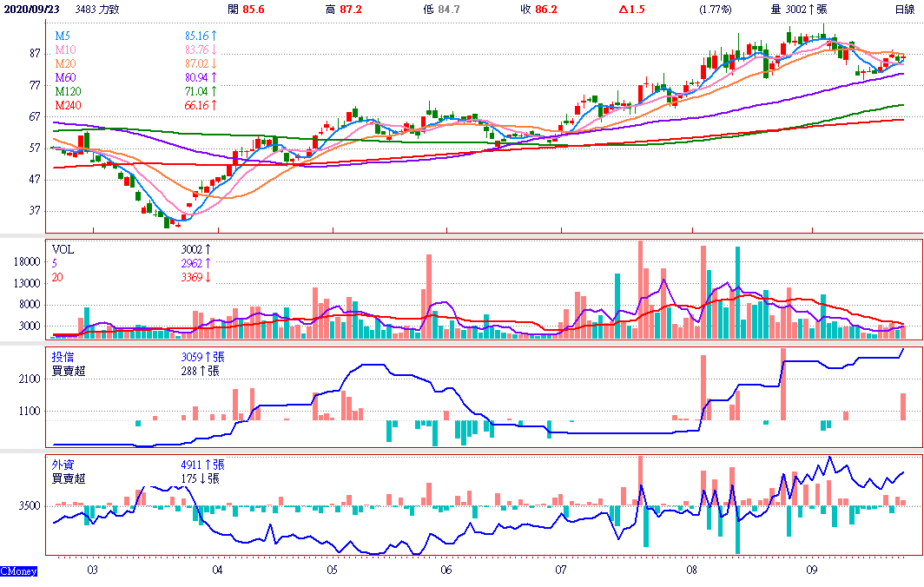Click the 87 price axis label
This screenshot has width=924, height=587.
click(36, 53)
